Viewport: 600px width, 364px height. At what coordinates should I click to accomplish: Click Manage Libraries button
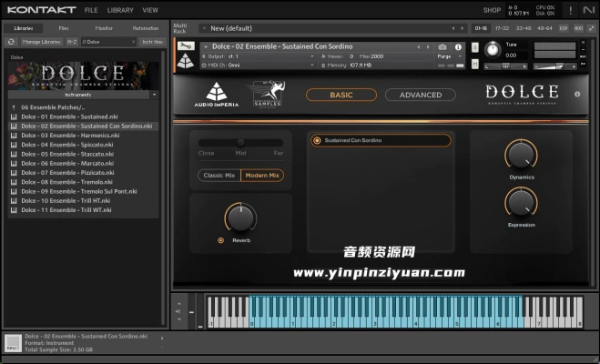[41, 42]
